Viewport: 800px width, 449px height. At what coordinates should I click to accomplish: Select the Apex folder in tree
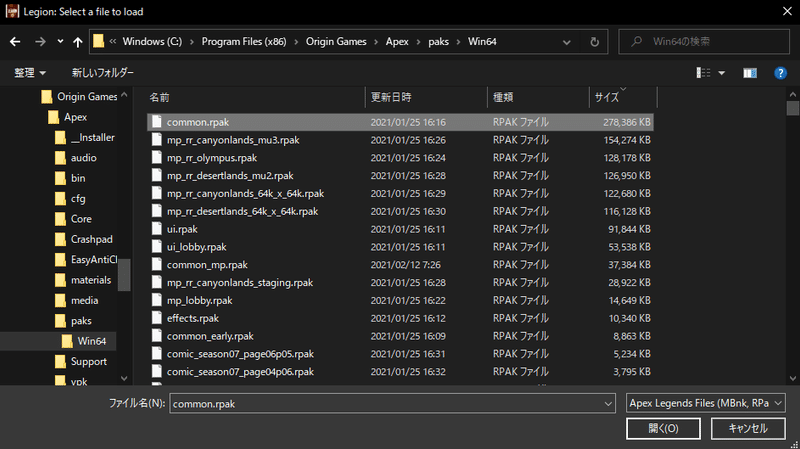(x=68, y=117)
